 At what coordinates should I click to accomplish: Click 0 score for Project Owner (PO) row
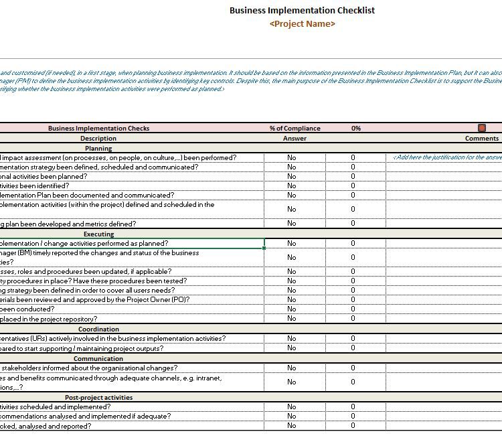[x=353, y=299]
